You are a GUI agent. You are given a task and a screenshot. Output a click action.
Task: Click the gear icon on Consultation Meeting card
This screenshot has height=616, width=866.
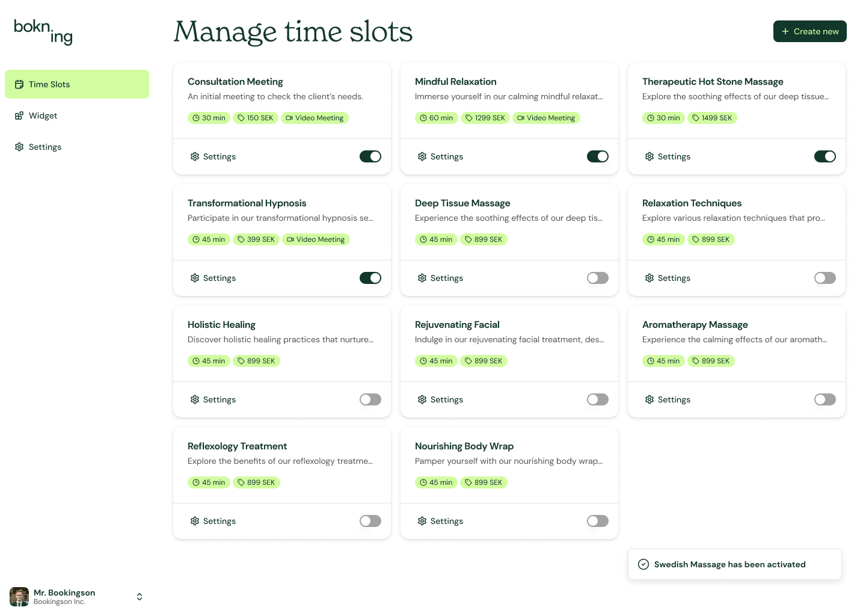(195, 157)
